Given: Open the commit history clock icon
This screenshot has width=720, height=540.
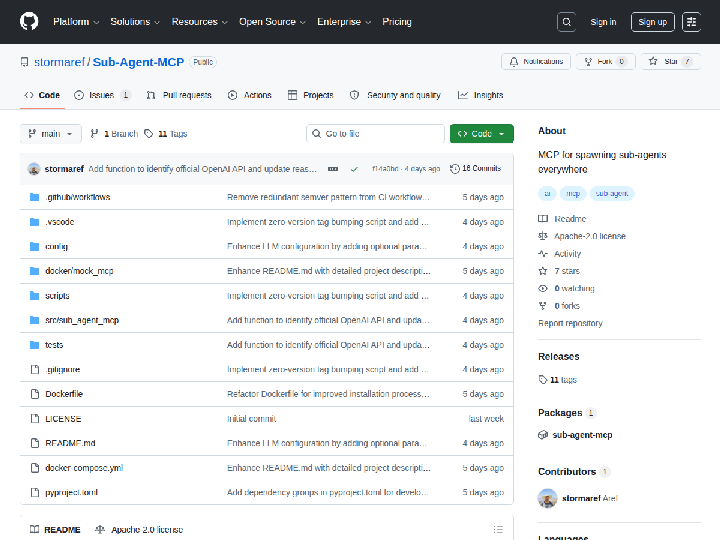Looking at the screenshot, I should pyautogui.click(x=455, y=169).
